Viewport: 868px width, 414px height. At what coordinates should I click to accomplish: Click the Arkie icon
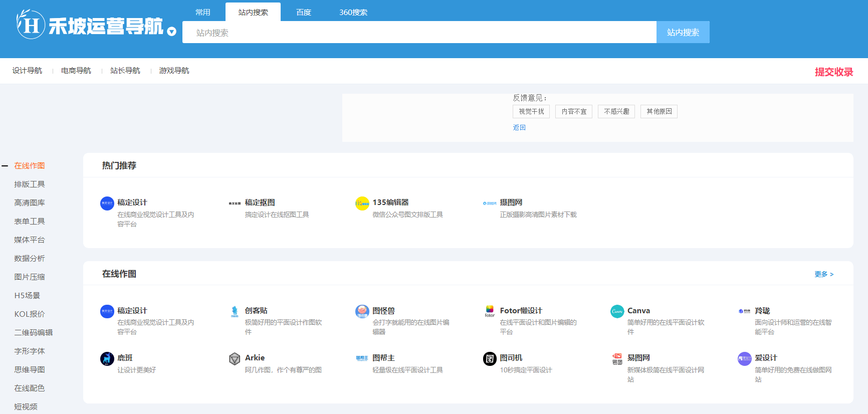tap(235, 359)
